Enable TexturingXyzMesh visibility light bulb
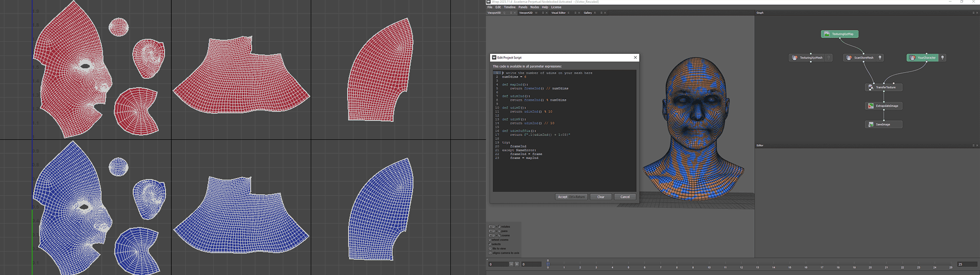980x275 pixels. (829, 58)
